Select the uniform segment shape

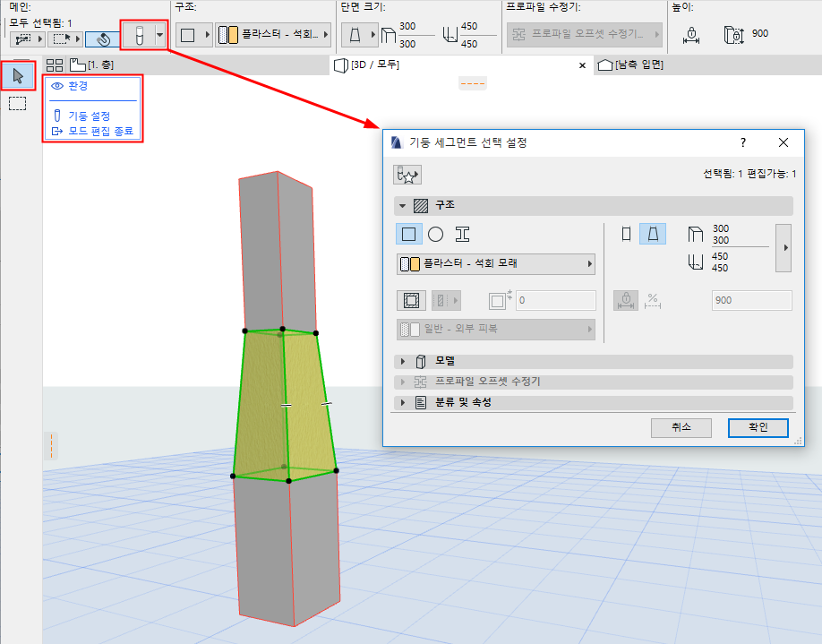pos(626,234)
